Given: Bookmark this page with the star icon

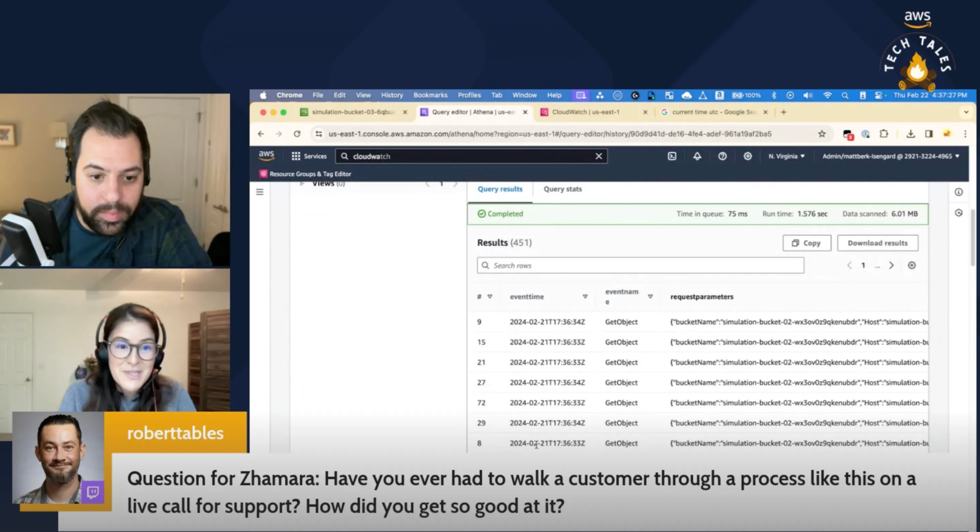Looking at the screenshot, I should 822,134.
